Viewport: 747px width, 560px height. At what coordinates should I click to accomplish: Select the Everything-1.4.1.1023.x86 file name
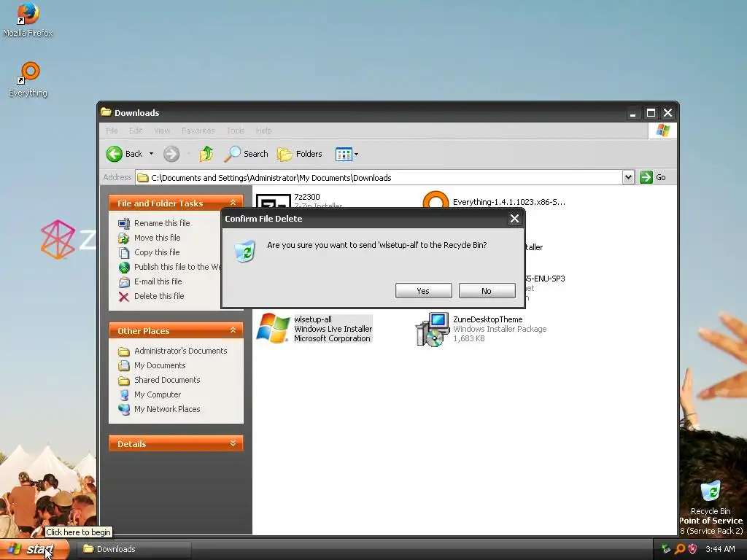pos(508,202)
